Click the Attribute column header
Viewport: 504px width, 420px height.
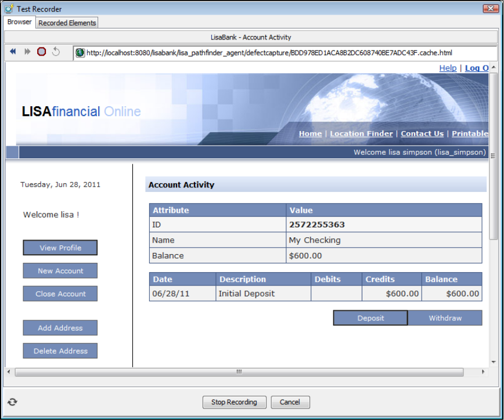tap(218, 210)
